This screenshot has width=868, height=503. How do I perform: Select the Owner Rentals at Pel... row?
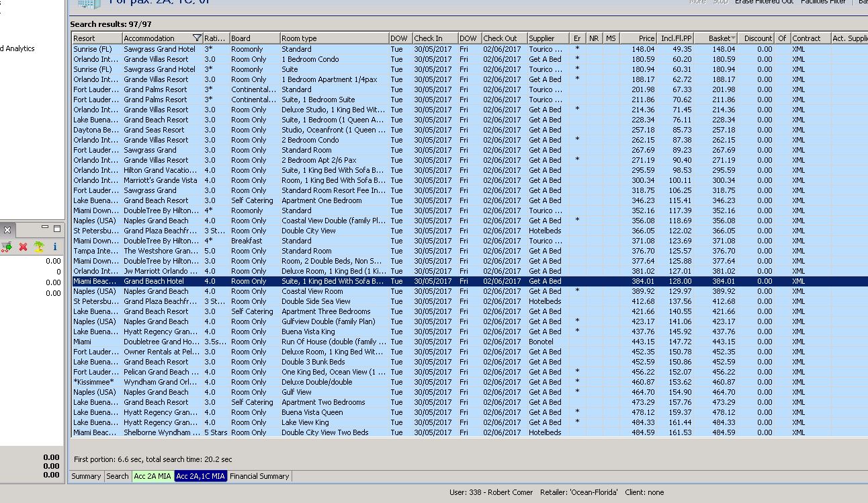tap(470, 352)
